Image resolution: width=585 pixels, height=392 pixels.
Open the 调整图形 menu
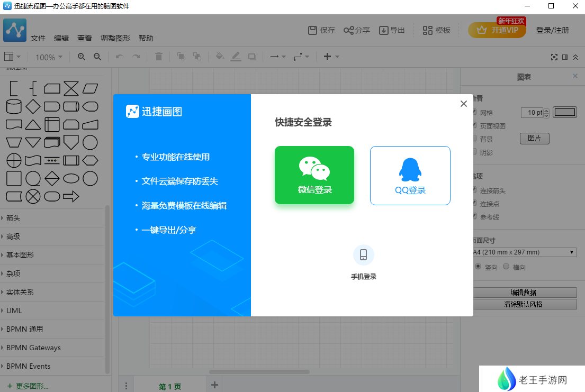click(x=115, y=38)
